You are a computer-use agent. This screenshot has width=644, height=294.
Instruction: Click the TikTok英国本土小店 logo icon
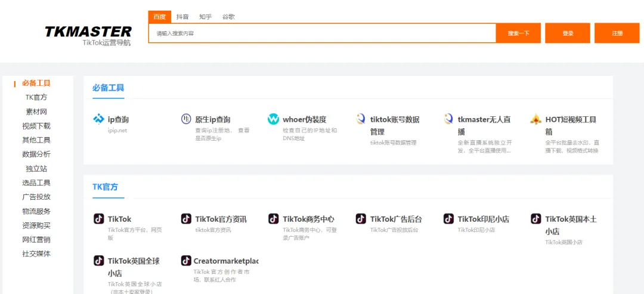536,219
